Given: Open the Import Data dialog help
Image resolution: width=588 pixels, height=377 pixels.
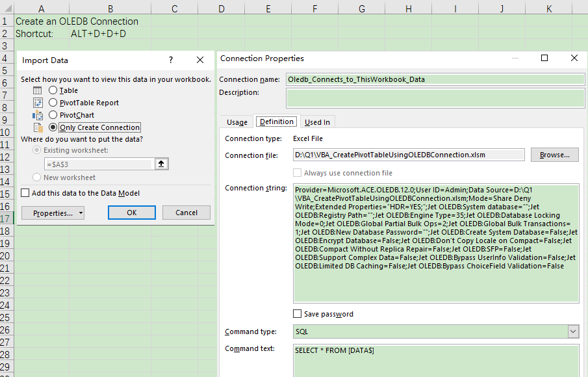Looking at the screenshot, I should click(x=170, y=60).
